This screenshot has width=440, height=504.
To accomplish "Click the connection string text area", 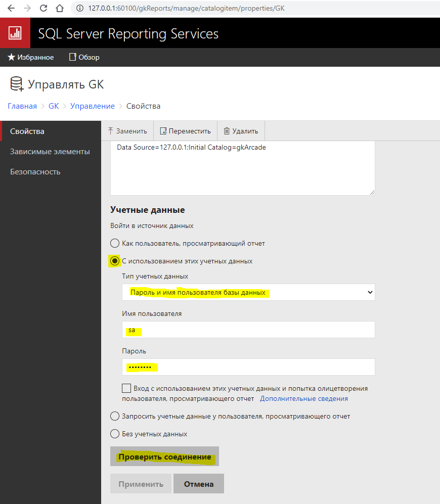I will [243, 168].
